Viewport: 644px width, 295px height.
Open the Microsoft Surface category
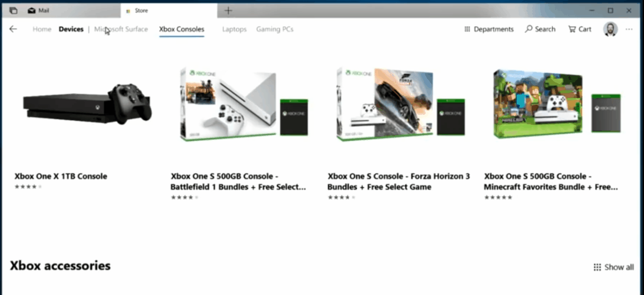pos(121,29)
